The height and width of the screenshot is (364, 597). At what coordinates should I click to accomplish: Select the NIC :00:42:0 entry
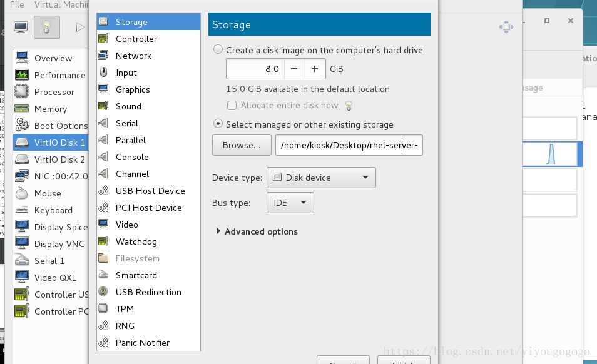tap(51, 176)
